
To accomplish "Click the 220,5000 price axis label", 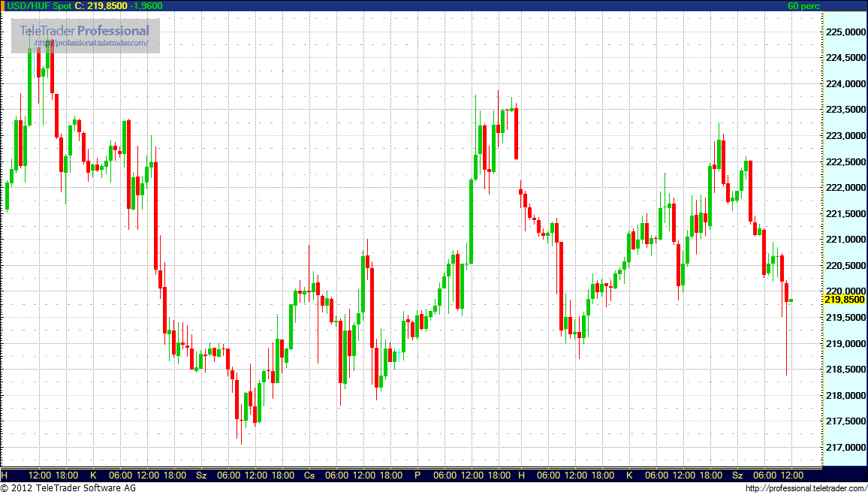I will click(845, 266).
